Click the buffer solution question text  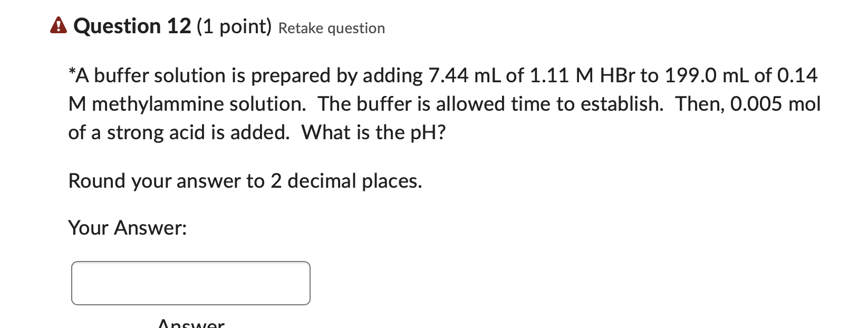click(443, 103)
